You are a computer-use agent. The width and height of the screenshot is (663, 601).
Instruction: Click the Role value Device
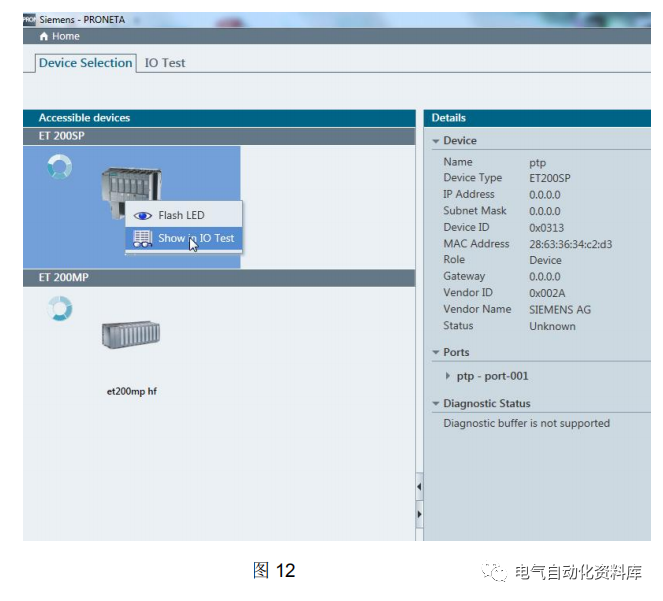point(545,261)
